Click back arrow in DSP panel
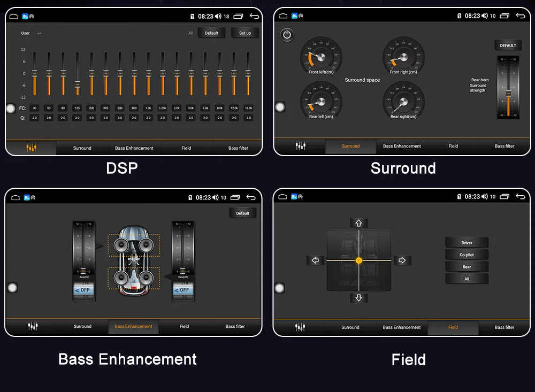The width and height of the screenshot is (535, 392). (x=254, y=16)
